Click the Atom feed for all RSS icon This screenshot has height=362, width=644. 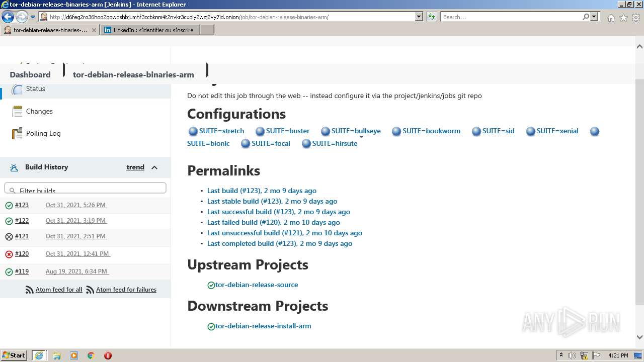pos(30,290)
